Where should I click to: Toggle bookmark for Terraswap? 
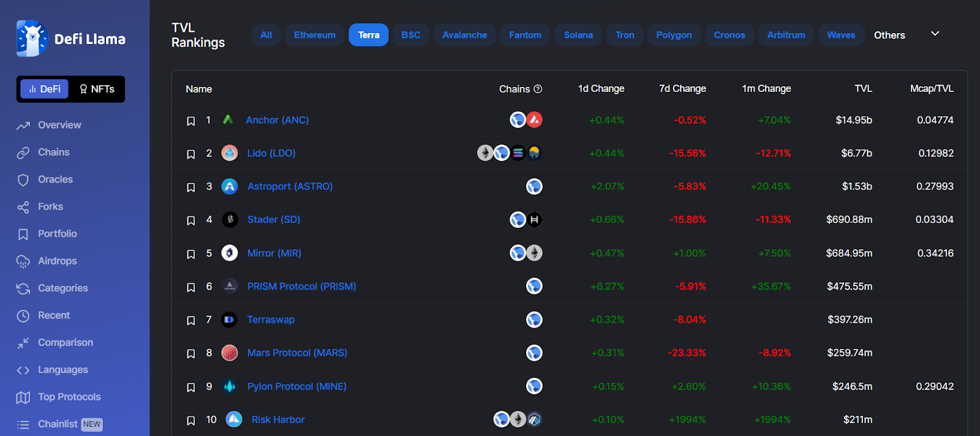[x=191, y=320]
